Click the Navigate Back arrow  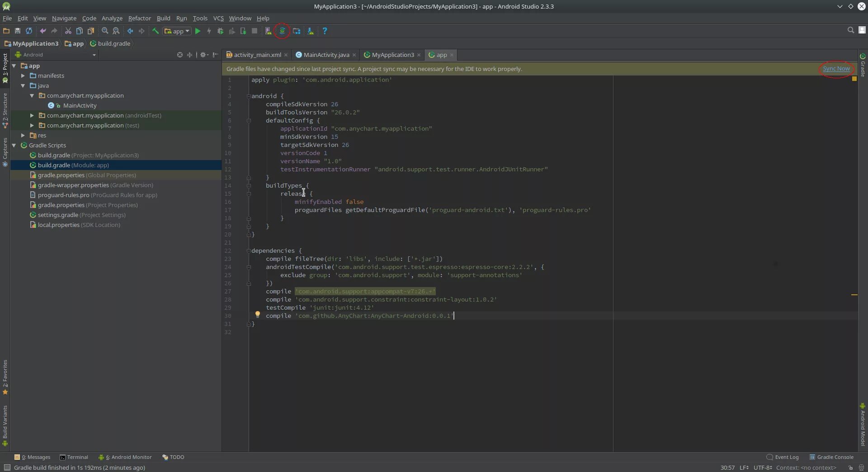(x=130, y=31)
